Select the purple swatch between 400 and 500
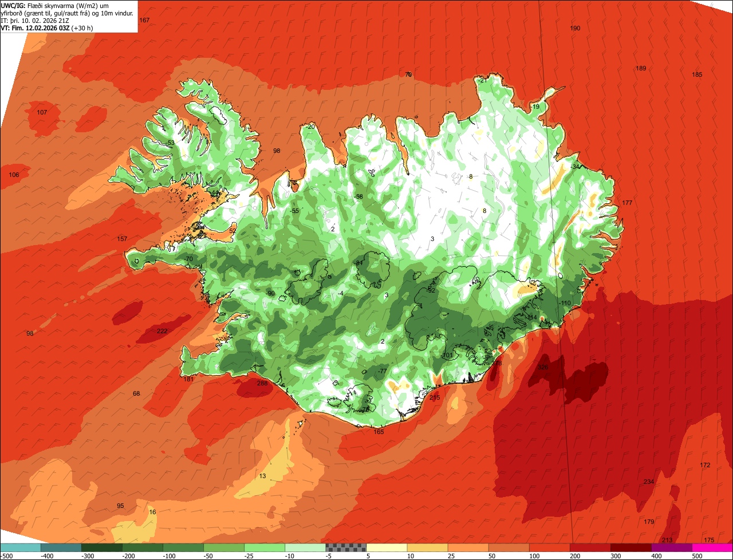The image size is (733, 560). tap(672, 547)
